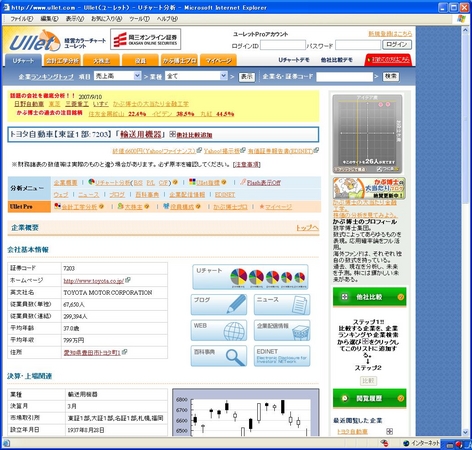This screenshot has width=472, height=450.
Task: Click the ログイン login button
Action: coord(397,44)
